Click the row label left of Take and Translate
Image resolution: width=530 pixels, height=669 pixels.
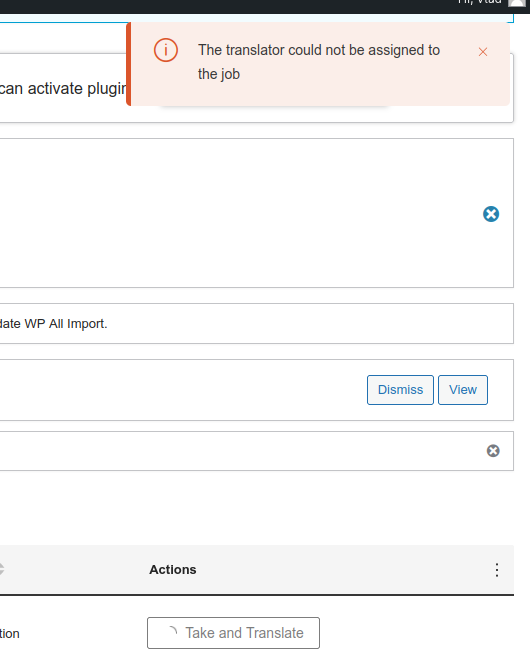coord(10,634)
